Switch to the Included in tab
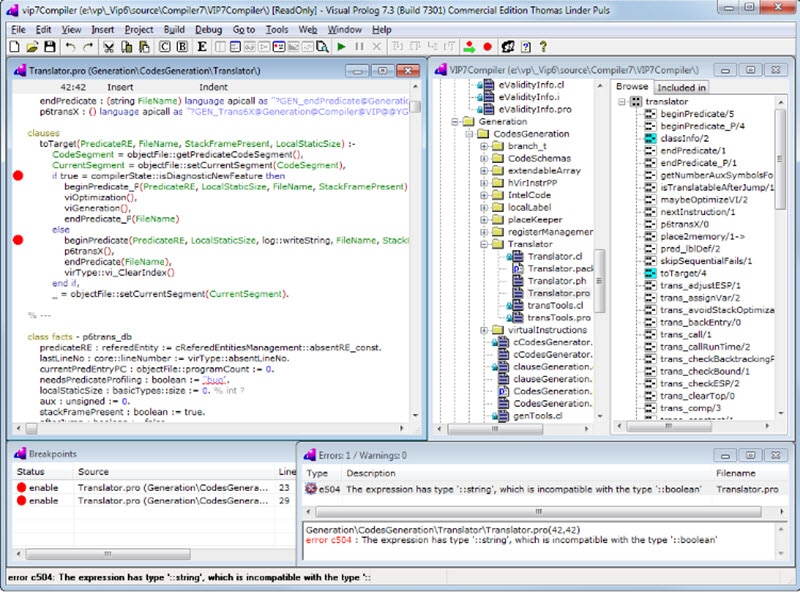 click(x=680, y=88)
